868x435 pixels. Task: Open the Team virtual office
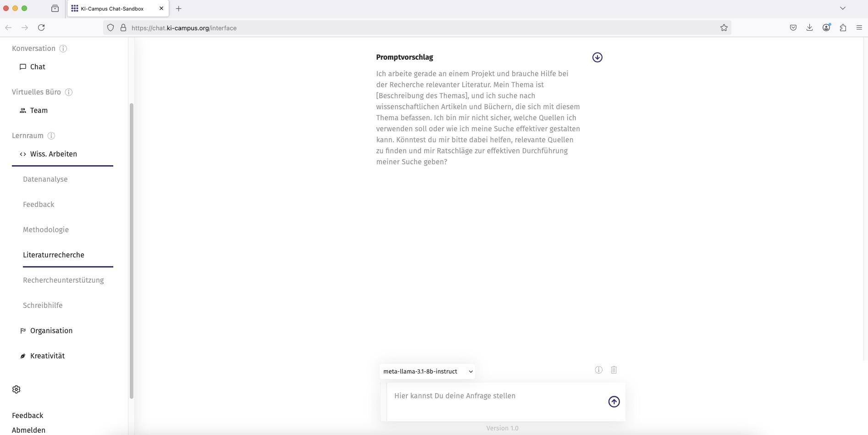pyautogui.click(x=39, y=111)
